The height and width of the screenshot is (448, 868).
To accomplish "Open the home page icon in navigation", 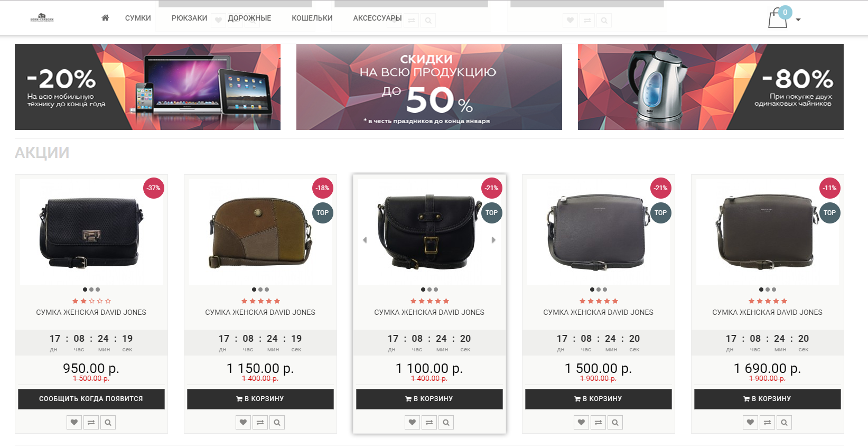I will pyautogui.click(x=105, y=18).
